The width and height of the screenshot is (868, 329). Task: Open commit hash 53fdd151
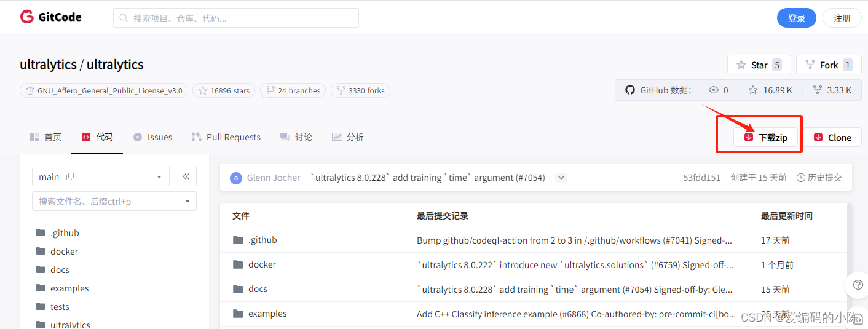coord(701,178)
